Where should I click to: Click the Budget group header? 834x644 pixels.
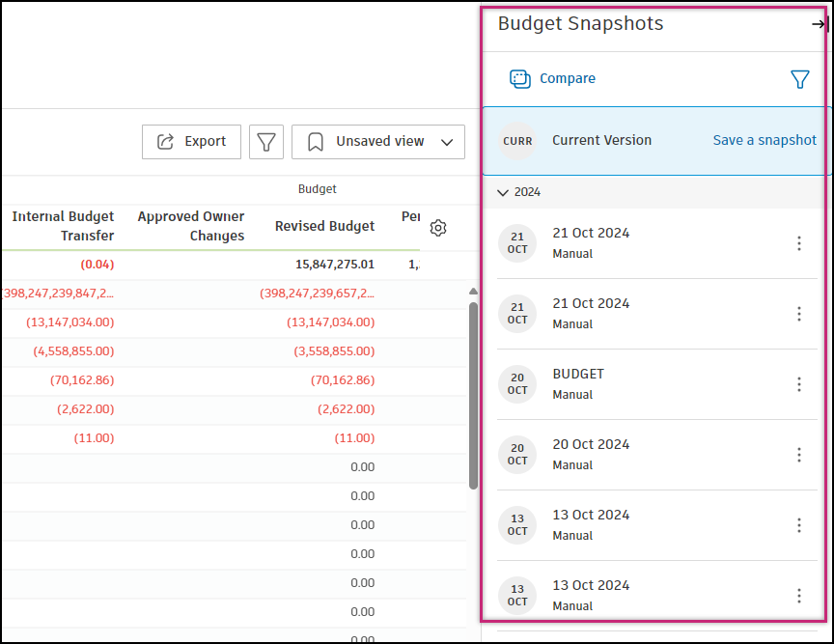[x=317, y=189]
